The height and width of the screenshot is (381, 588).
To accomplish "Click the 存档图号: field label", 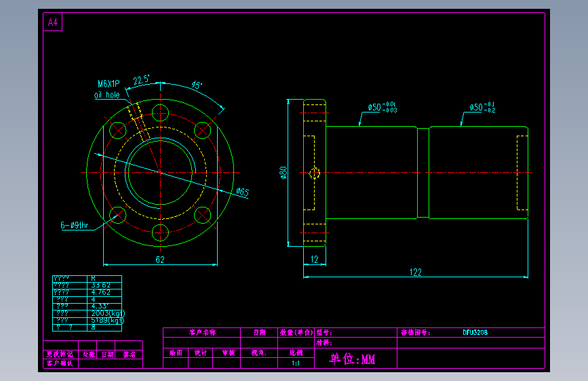I will [416, 332].
